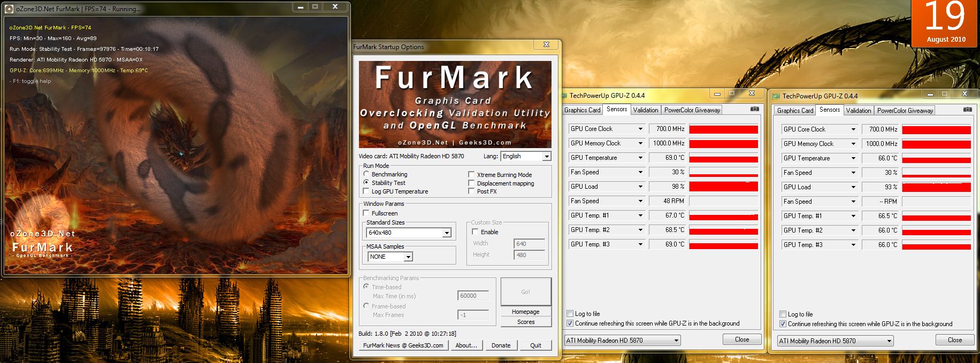Open the Standard Sizes 640x480 dropdown
This screenshot has height=363, width=980.
(x=446, y=233)
